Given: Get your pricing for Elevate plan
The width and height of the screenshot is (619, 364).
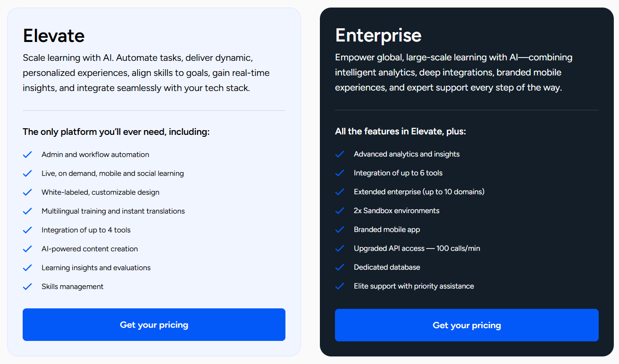Looking at the screenshot, I should point(154,324).
